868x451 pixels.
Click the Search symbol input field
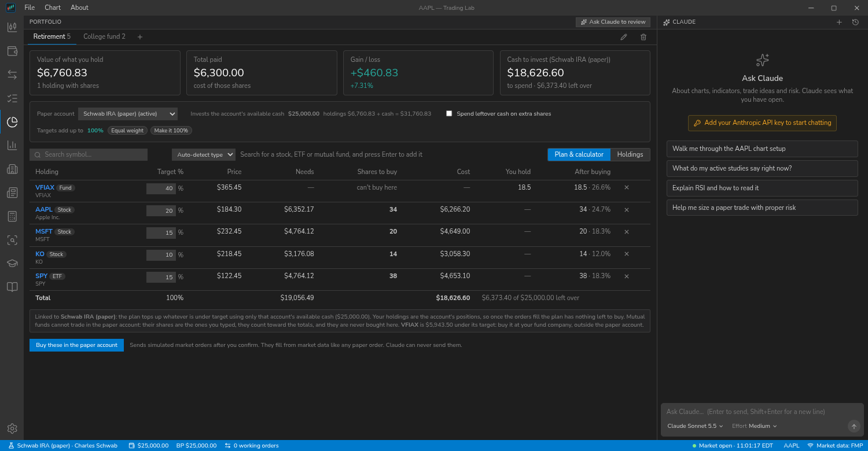89,154
